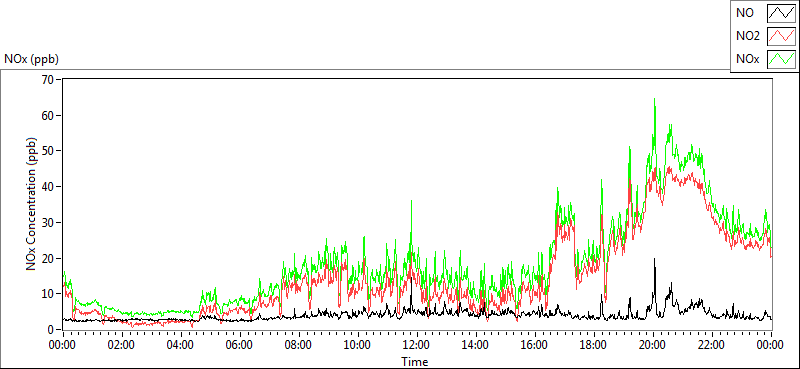
Task: Click the 10 value on Y axis
Action: [x=48, y=294]
